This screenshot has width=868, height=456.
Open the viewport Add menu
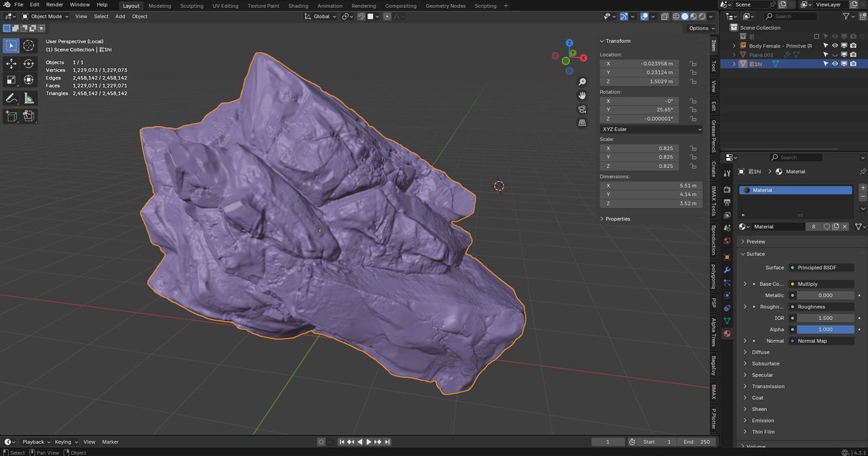coord(120,16)
